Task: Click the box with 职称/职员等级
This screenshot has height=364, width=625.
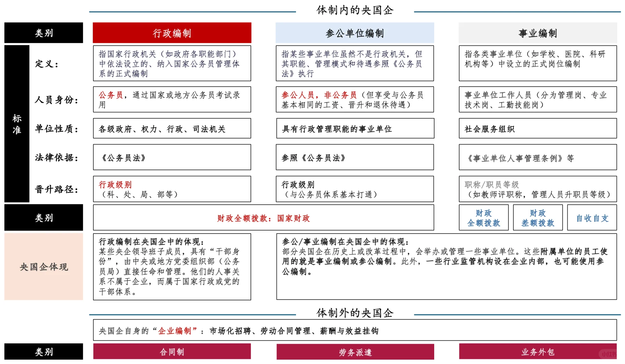Action: [538, 189]
